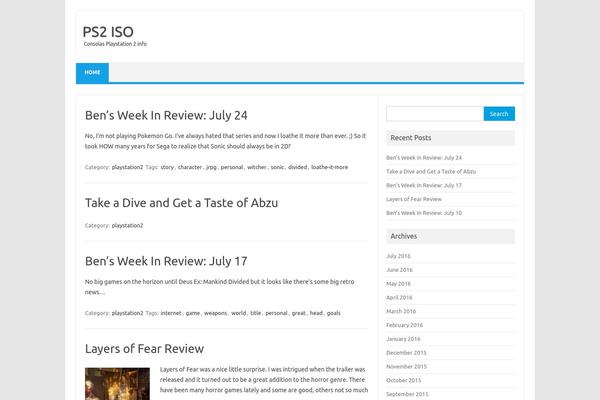Open the July 2016 archive
600x400 pixels.
pos(398,256)
